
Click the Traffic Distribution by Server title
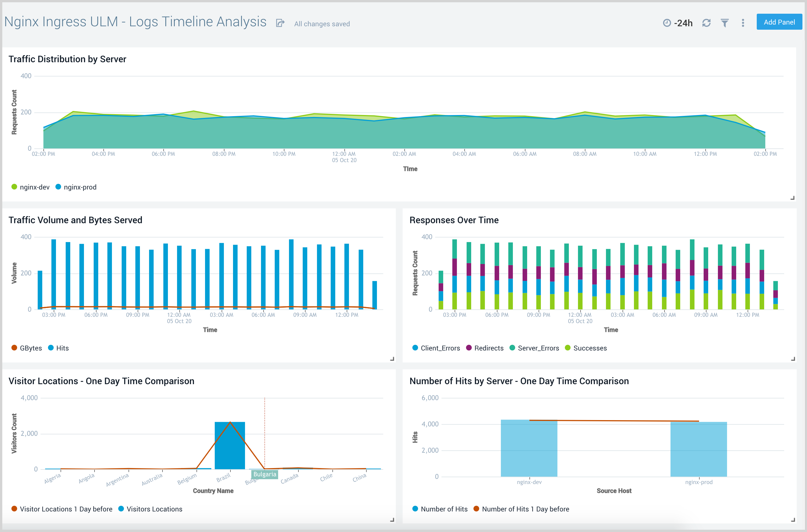coord(67,59)
